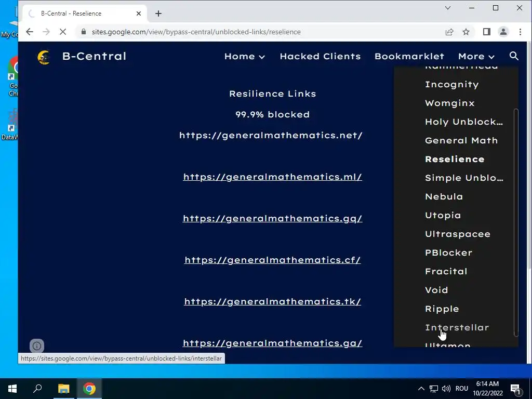The image size is (532, 399).
Task: Click the dropdown menu scrollbar thumb
Action: [x=516, y=222]
